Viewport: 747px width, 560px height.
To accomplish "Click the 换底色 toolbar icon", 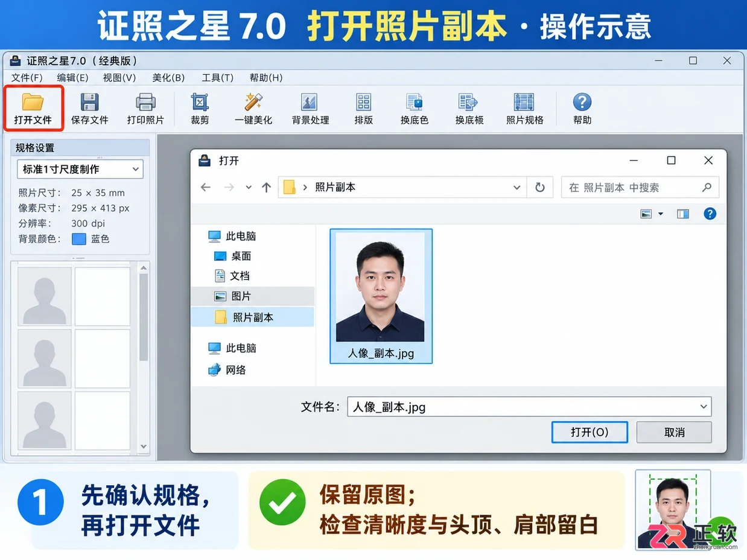I will pyautogui.click(x=414, y=109).
